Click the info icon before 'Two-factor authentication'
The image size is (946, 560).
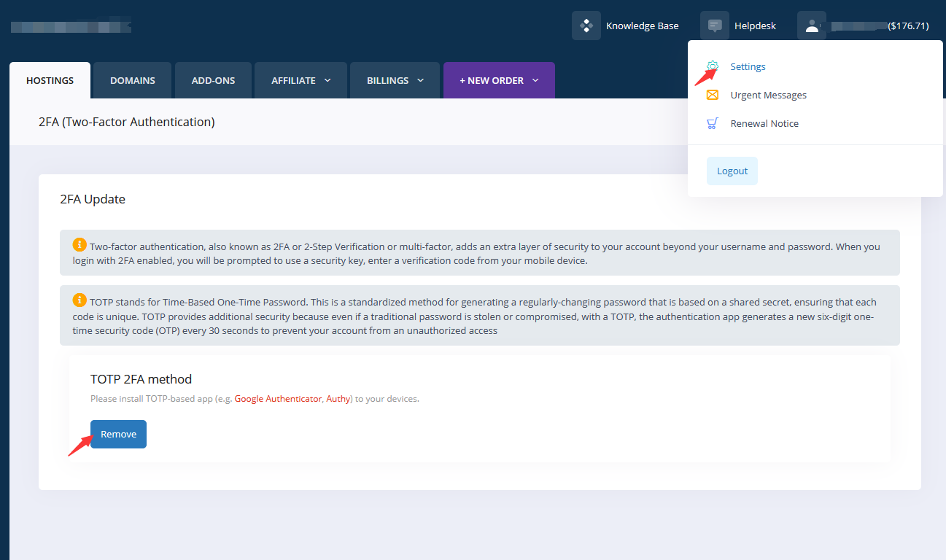click(x=80, y=244)
